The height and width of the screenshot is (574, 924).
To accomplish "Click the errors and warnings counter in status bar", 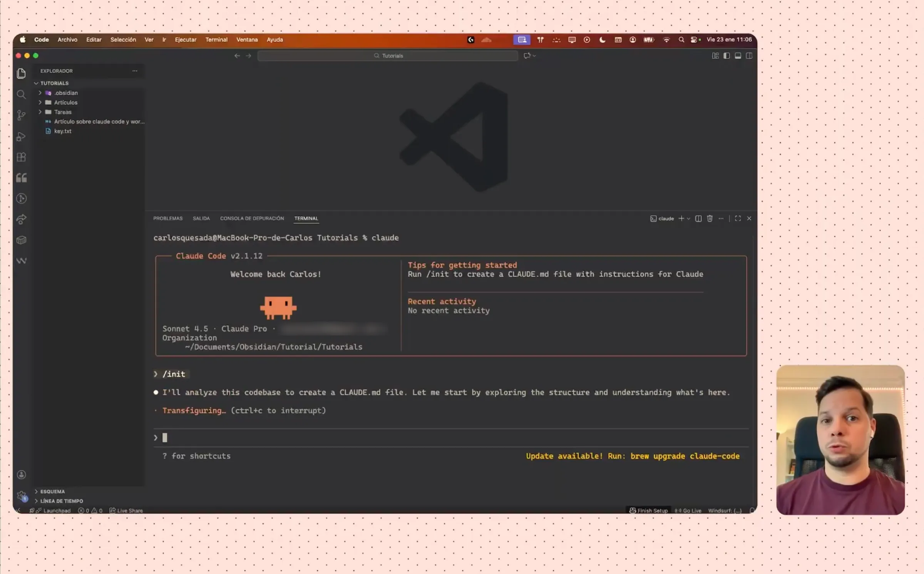I will (90, 510).
